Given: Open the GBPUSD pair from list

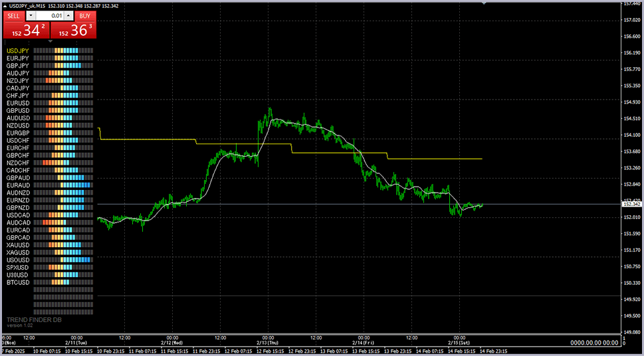Looking at the screenshot, I should point(18,111).
